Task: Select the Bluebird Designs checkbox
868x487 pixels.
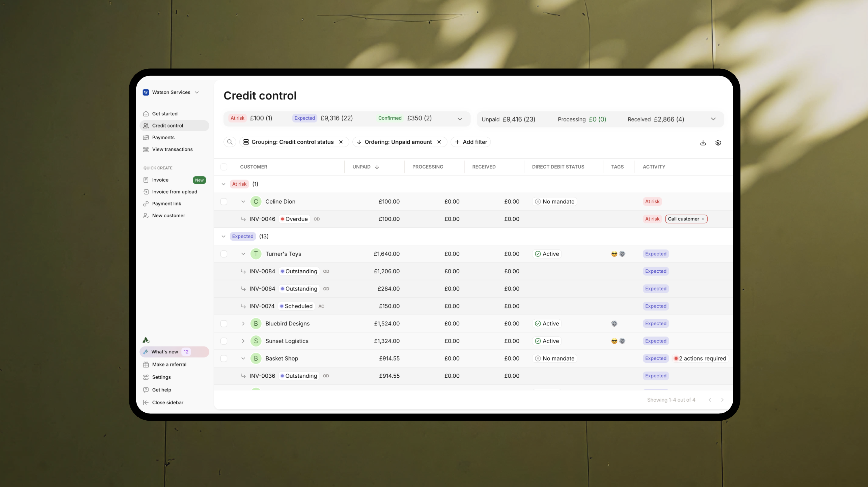Action: tap(224, 324)
